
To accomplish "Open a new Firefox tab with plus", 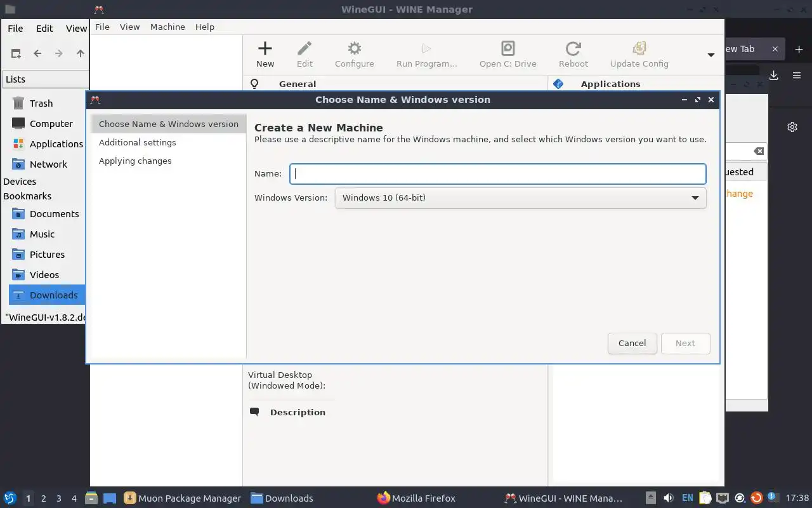I will tap(799, 50).
